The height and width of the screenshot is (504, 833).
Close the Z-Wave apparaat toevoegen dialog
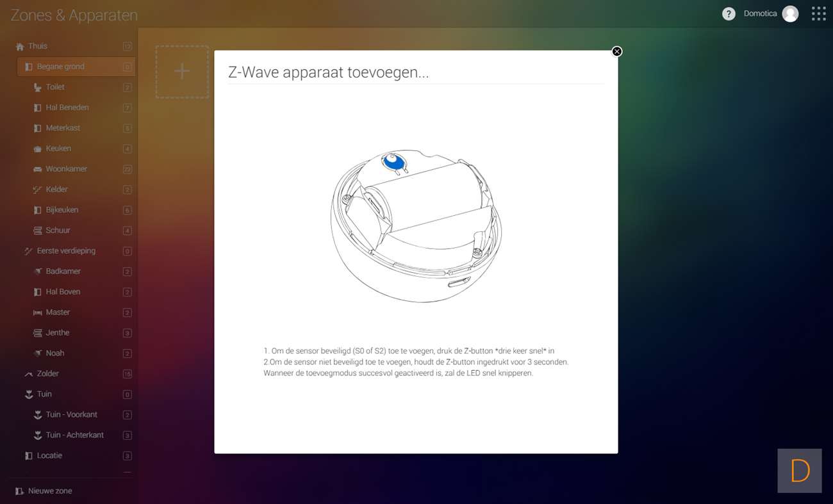(x=616, y=51)
